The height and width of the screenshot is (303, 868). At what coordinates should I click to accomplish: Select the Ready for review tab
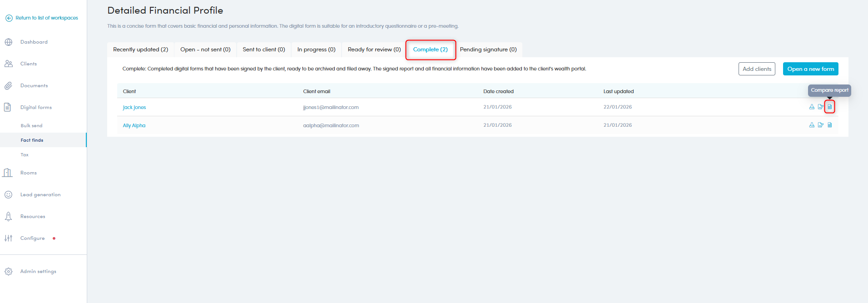[374, 50]
